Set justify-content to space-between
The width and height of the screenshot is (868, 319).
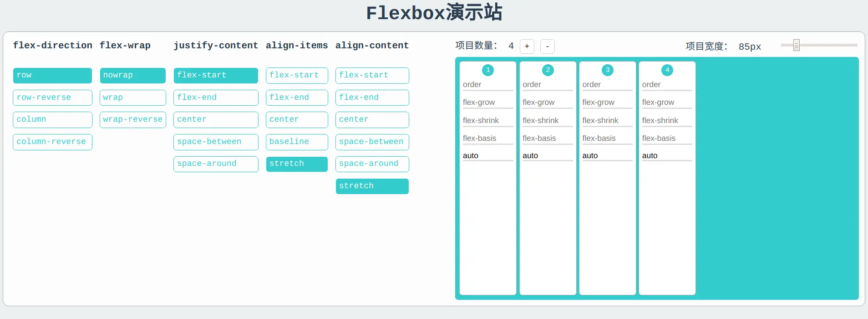coord(216,142)
